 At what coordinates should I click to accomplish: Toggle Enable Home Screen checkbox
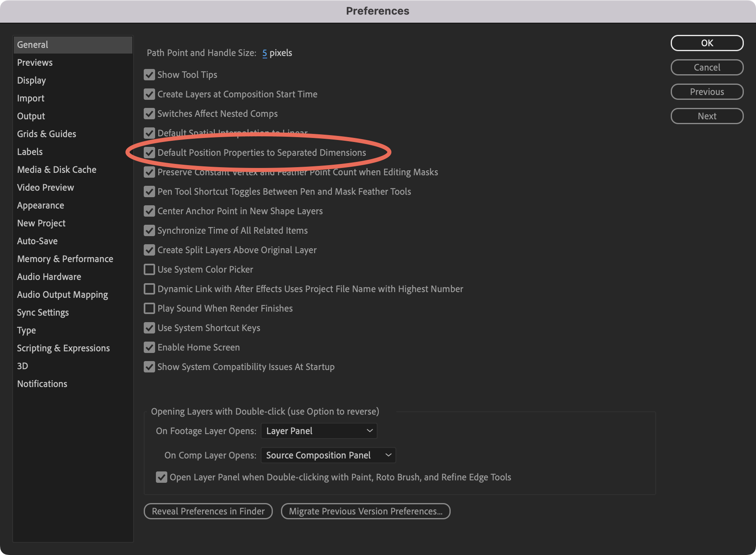pyautogui.click(x=149, y=347)
